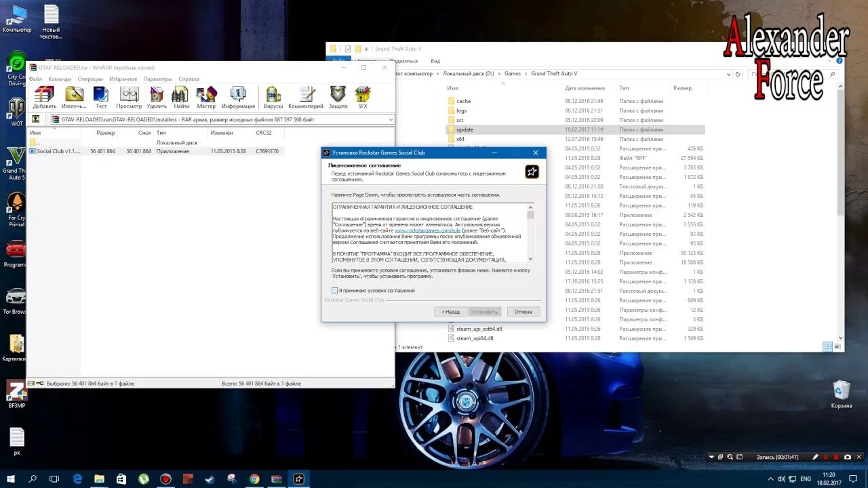868x488 pixels.
Task: Open Grand Theft Auto 5 desktop shortcut
Action: point(15,164)
